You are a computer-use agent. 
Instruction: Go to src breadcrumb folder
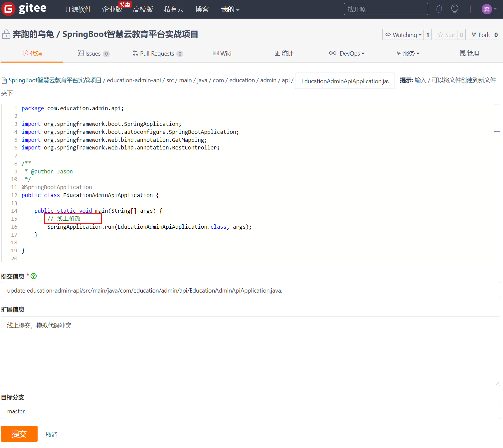coord(170,80)
